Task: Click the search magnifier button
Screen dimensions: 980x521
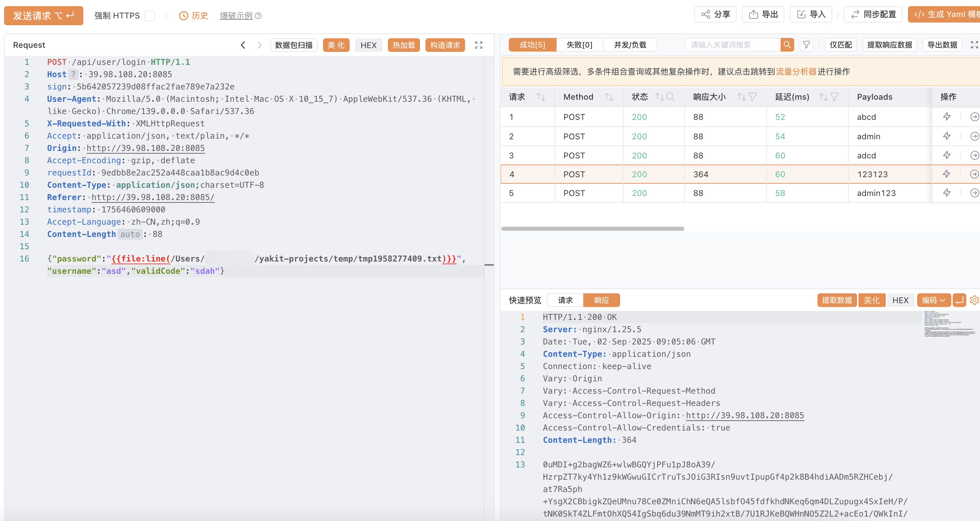Action: [x=787, y=45]
